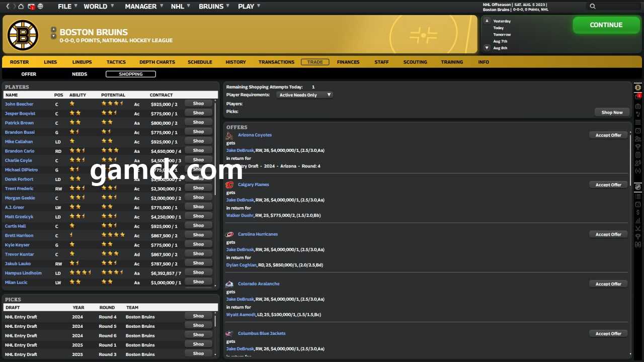
Task: Click the team switcher down arrow beside Boston Bruins
Action: pos(53,36)
